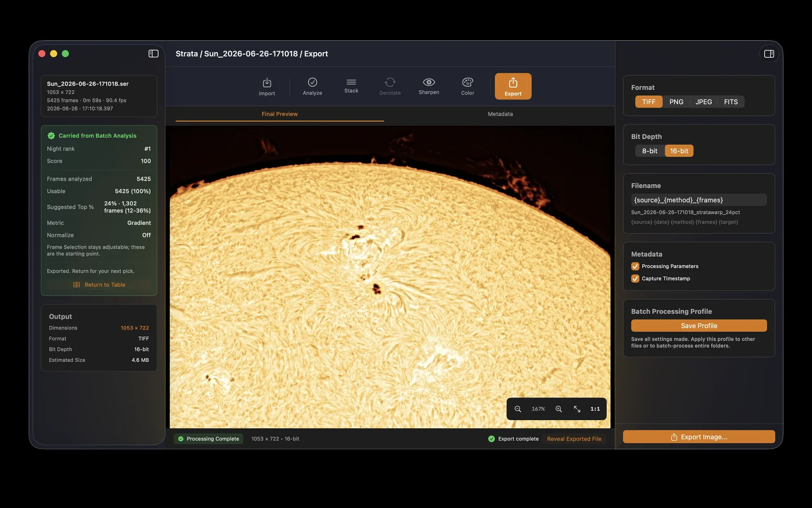Click the file name Sun_2026-06-26-171018.ser
This screenshot has width=812, height=508.
pyautogui.click(x=88, y=84)
